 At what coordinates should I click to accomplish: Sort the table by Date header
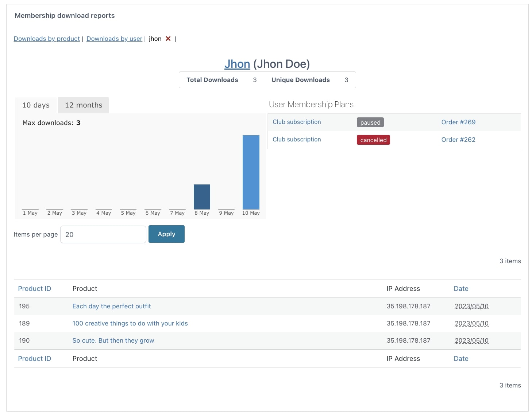[461, 289]
